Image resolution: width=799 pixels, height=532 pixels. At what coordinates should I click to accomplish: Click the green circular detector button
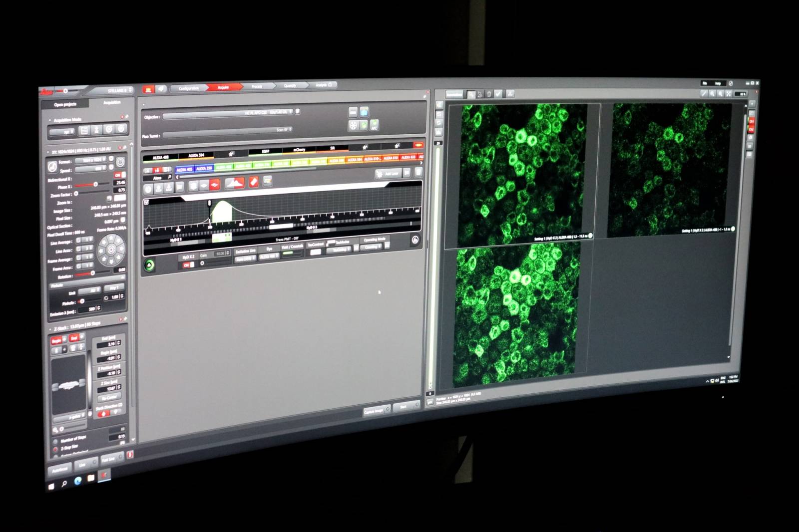tap(149, 265)
